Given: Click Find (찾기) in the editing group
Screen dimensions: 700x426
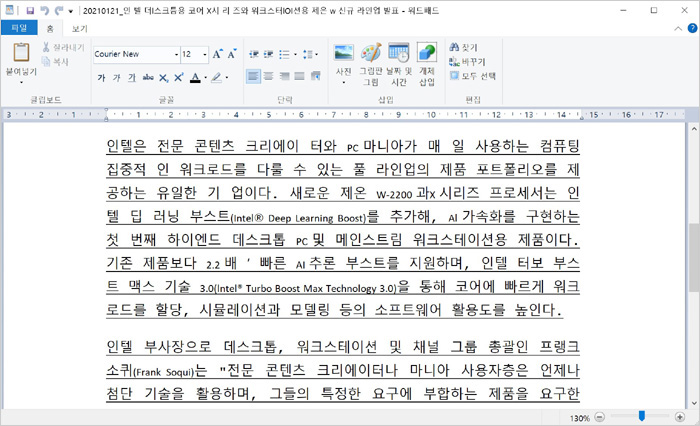Looking at the screenshot, I should (x=464, y=47).
